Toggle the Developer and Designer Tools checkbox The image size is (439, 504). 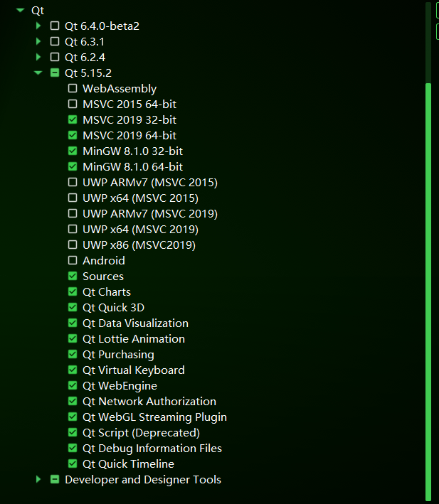pos(55,479)
